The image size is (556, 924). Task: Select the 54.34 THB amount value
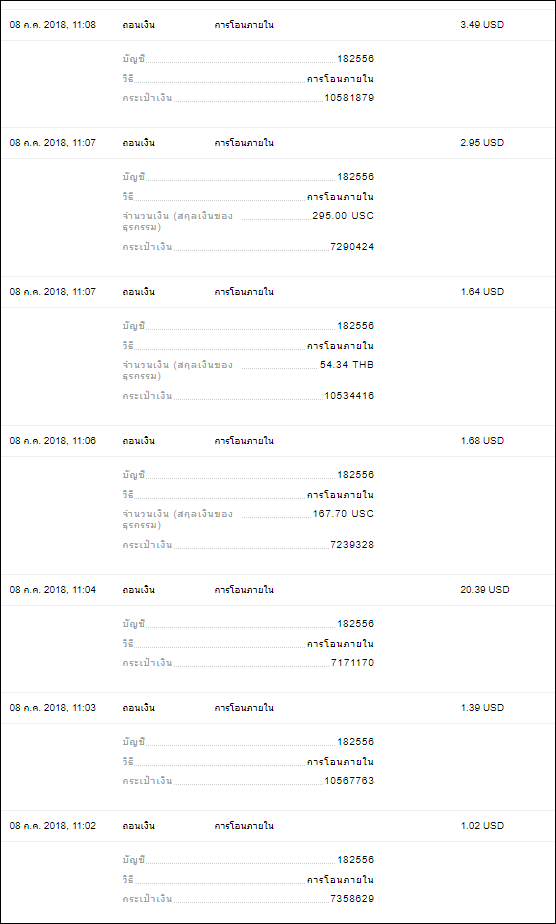click(x=346, y=365)
